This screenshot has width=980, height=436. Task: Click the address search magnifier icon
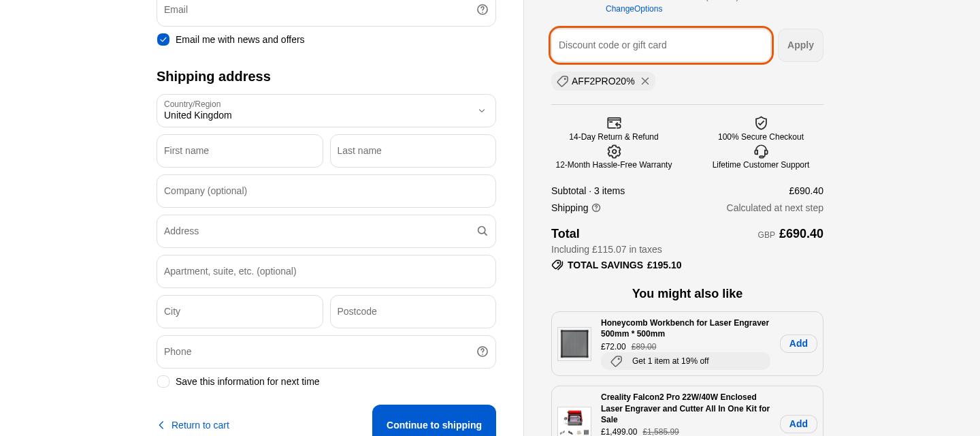coord(483,231)
